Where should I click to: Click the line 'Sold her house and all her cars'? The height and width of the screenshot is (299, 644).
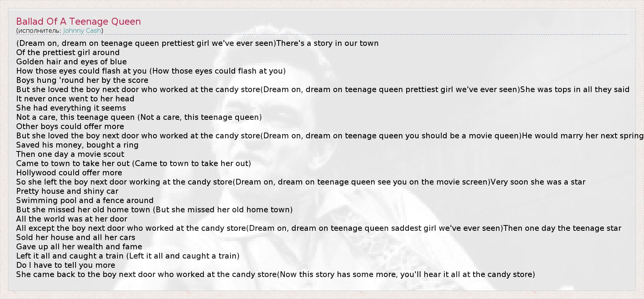pyautogui.click(x=76, y=237)
